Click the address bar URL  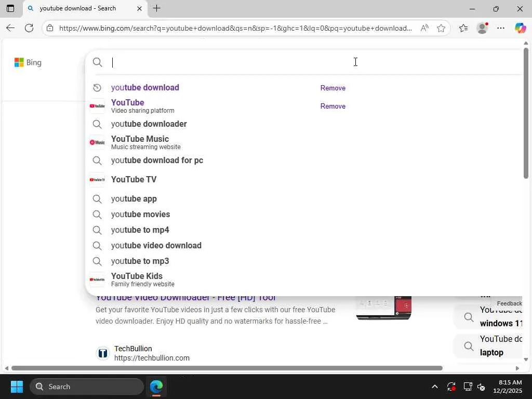[235, 28]
